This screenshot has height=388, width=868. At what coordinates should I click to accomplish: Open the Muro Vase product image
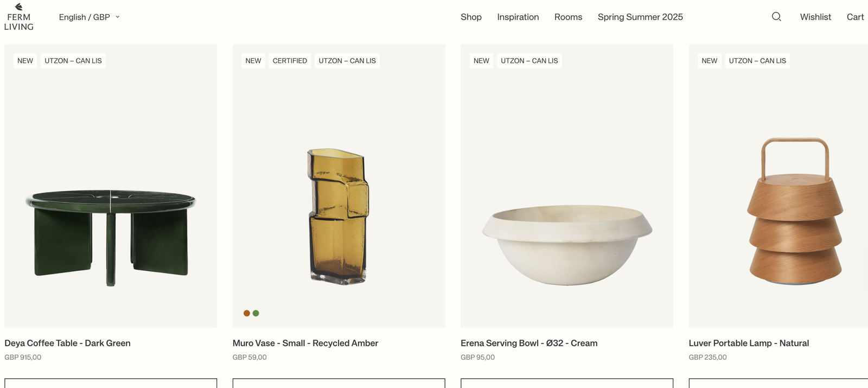339,217
